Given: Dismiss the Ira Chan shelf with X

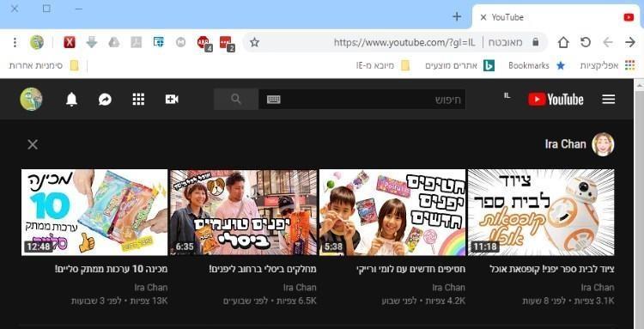Looking at the screenshot, I should 33,144.
